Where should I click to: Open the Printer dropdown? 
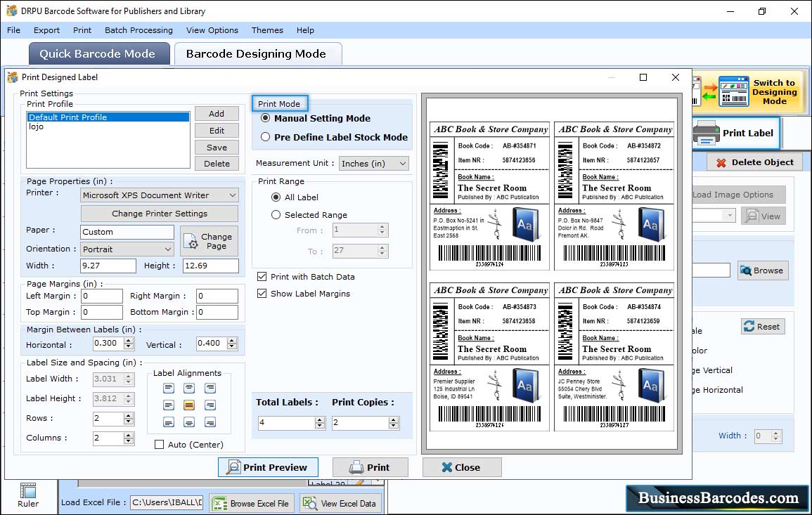[x=160, y=195]
